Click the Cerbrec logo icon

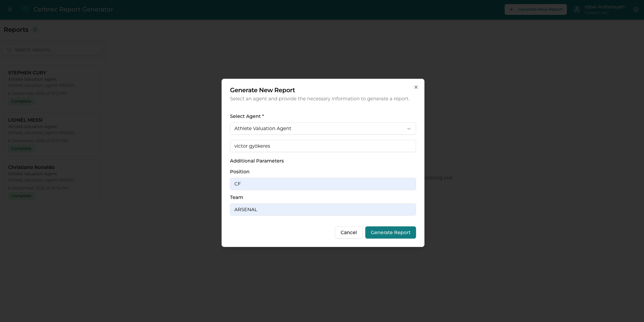click(x=26, y=9)
